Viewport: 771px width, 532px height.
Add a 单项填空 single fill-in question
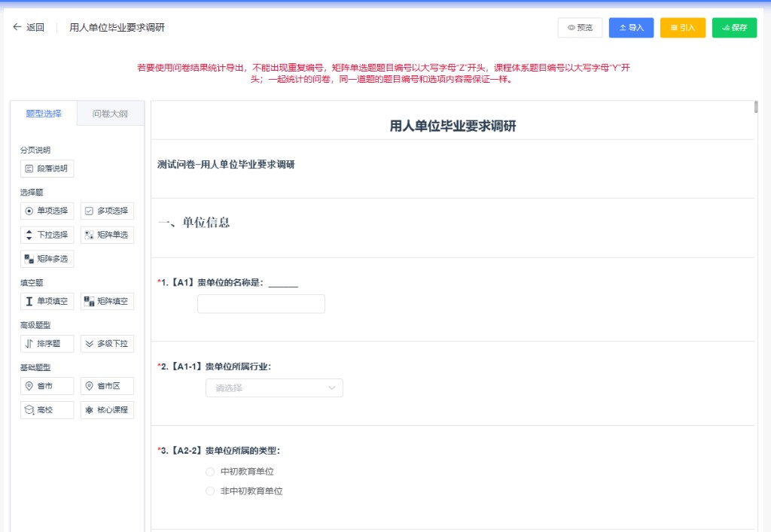point(47,301)
